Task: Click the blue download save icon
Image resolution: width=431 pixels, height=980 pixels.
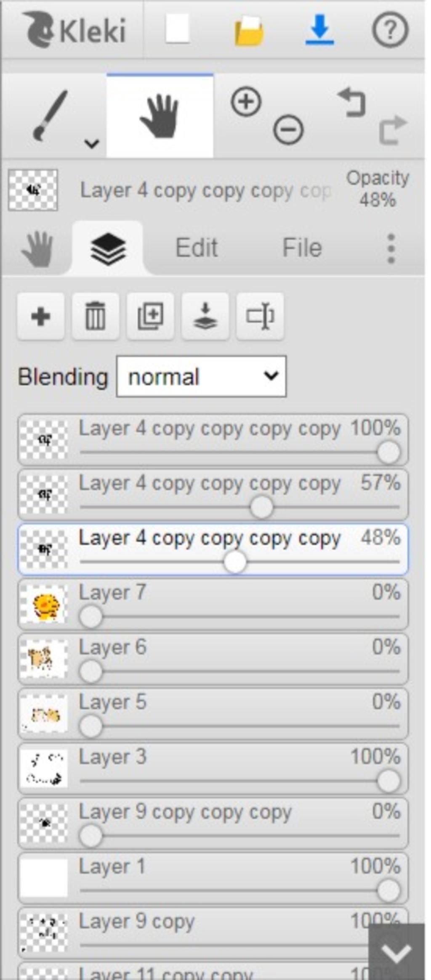Action: (x=320, y=30)
